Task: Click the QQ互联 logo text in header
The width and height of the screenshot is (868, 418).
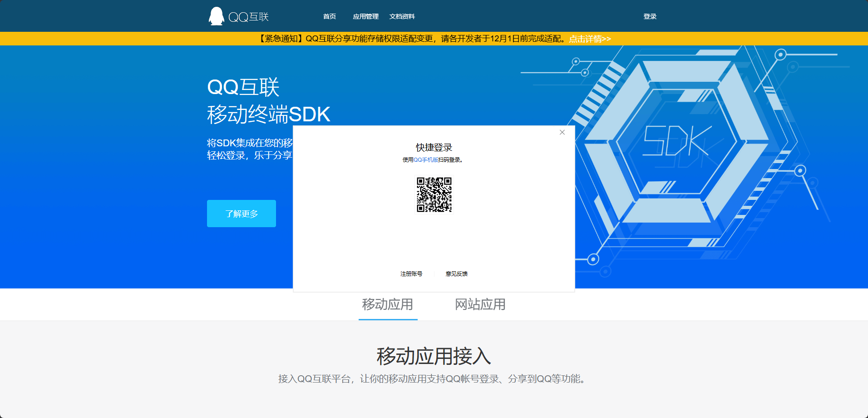Action: point(248,17)
